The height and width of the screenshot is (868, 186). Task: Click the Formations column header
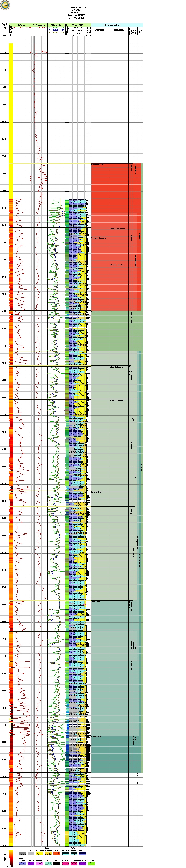(x=119, y=30)
